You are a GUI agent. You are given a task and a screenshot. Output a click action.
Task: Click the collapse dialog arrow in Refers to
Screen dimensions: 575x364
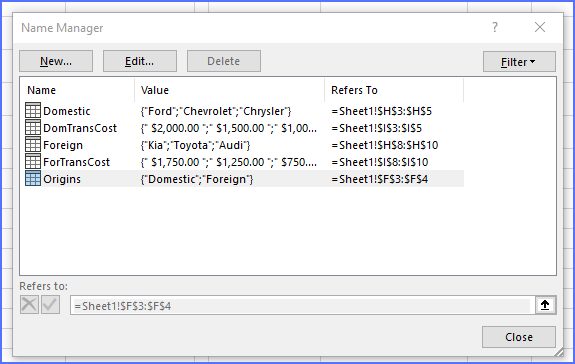click(545, 305)
